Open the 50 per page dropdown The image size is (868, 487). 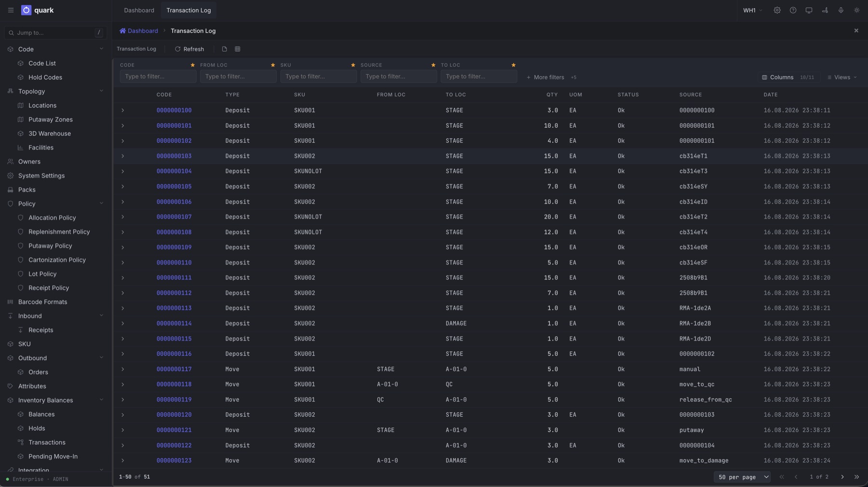(742, 477)
